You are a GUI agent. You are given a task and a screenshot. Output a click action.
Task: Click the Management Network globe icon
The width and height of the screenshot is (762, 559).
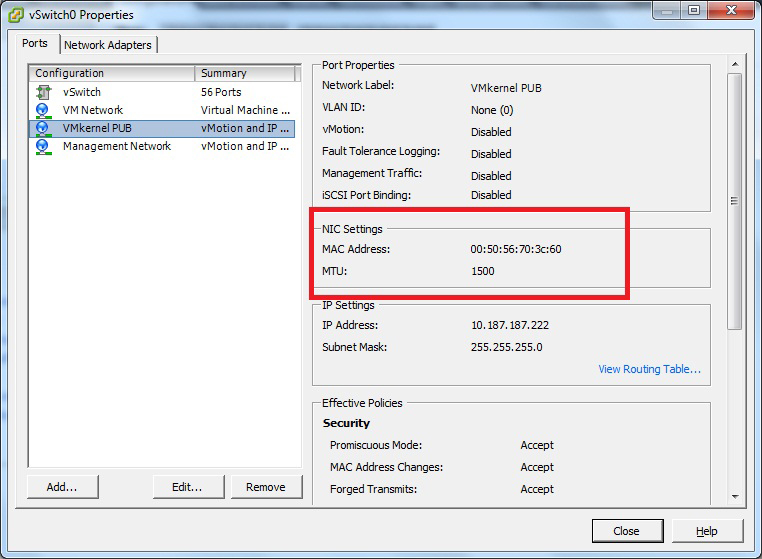pos(43,147)
